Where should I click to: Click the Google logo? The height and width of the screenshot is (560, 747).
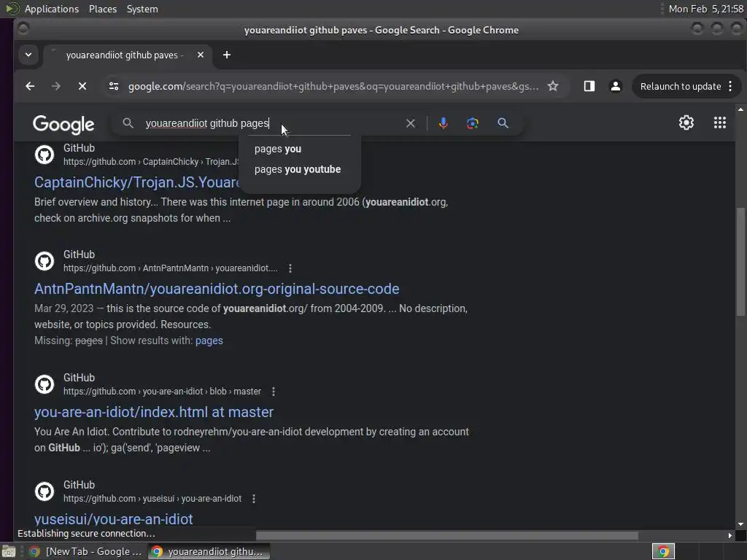pyautogui.click(x=63, y=124)
